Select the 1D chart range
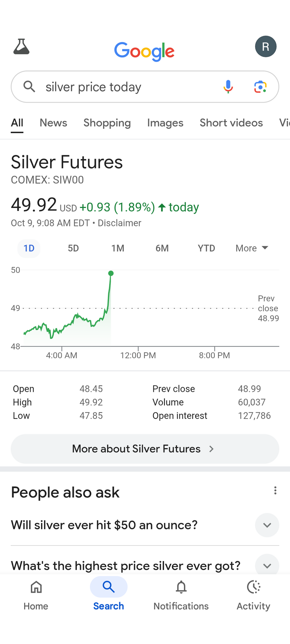The image size is (290, 644). pos(29,249)
